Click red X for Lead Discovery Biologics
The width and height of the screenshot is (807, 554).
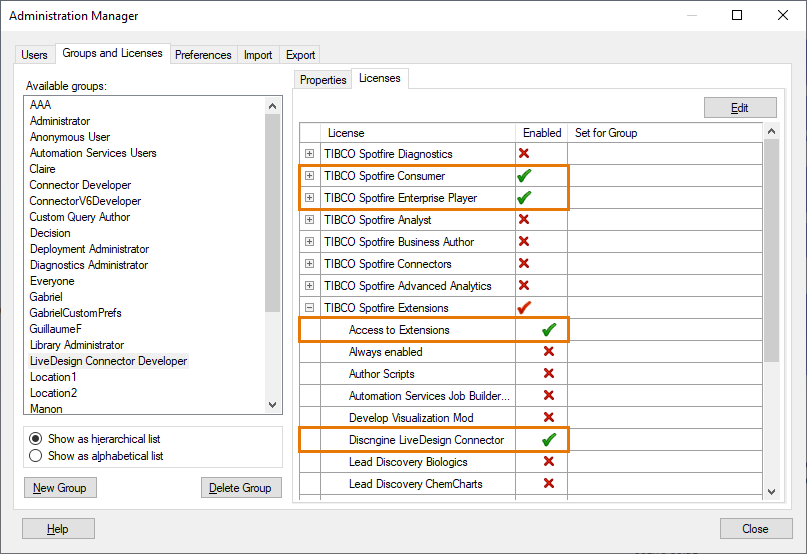pyautogui.click(x=549, y=461)
